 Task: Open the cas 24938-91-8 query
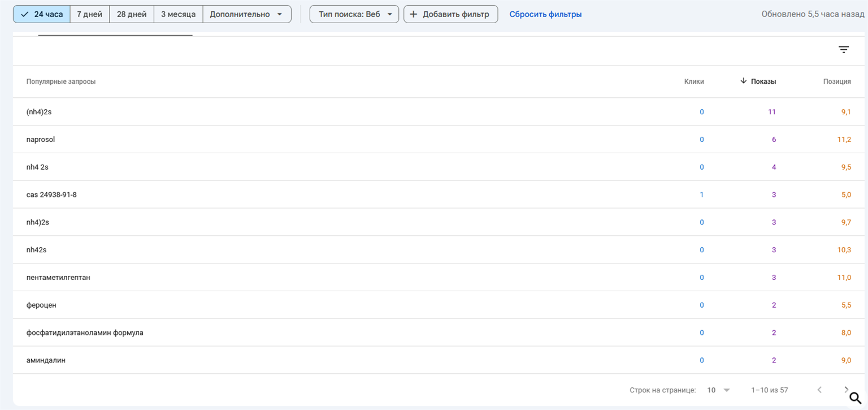coord(51,195)
